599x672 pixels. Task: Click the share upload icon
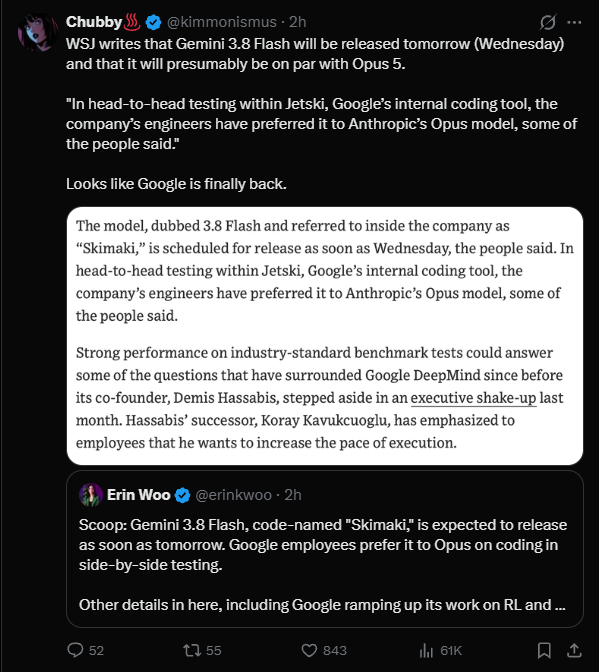tap(574, 651)
